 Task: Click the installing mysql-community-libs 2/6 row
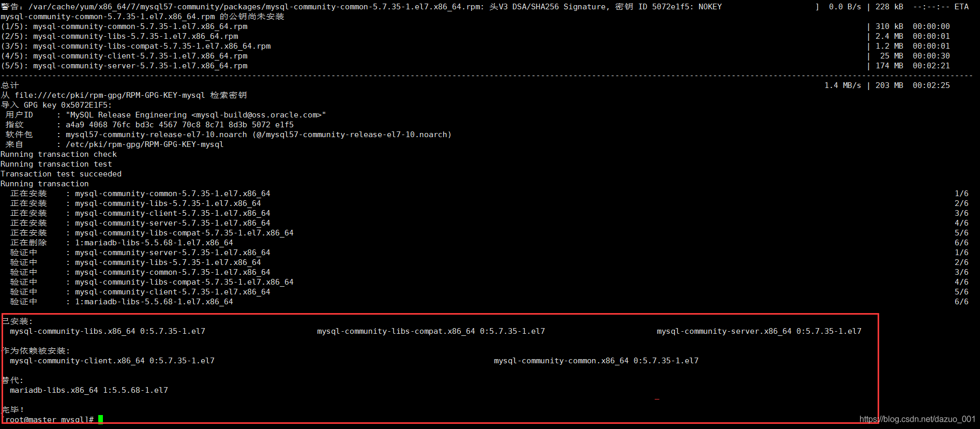tap(489, 203)
